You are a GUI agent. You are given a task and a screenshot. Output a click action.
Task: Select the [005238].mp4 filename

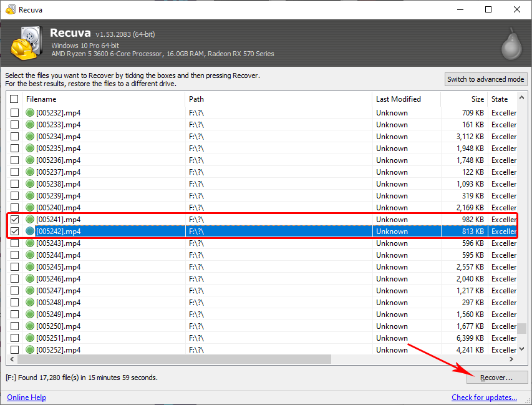(59, 184)
